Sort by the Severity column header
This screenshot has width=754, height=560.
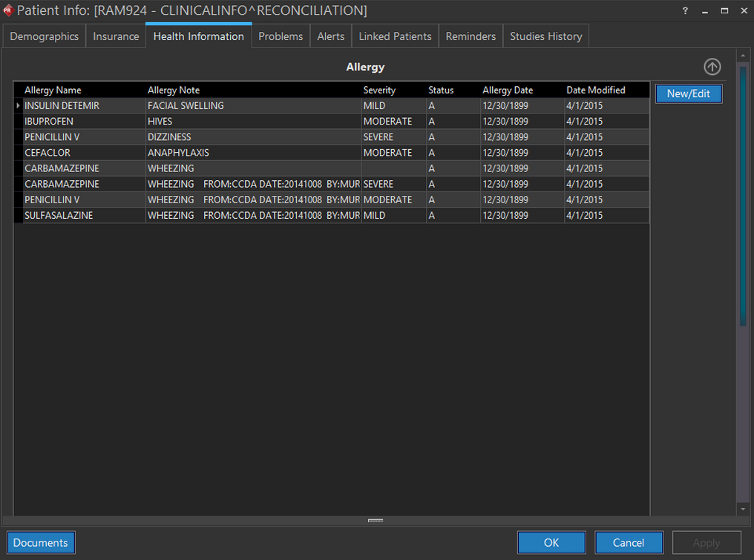click(379, 90)
